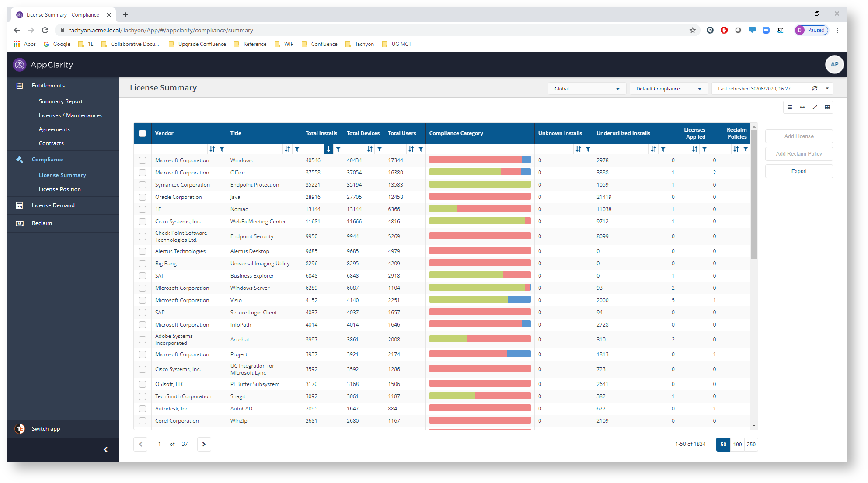Show 100 rows per page
The image size is (868, 483).
click(x=737, y=445)
